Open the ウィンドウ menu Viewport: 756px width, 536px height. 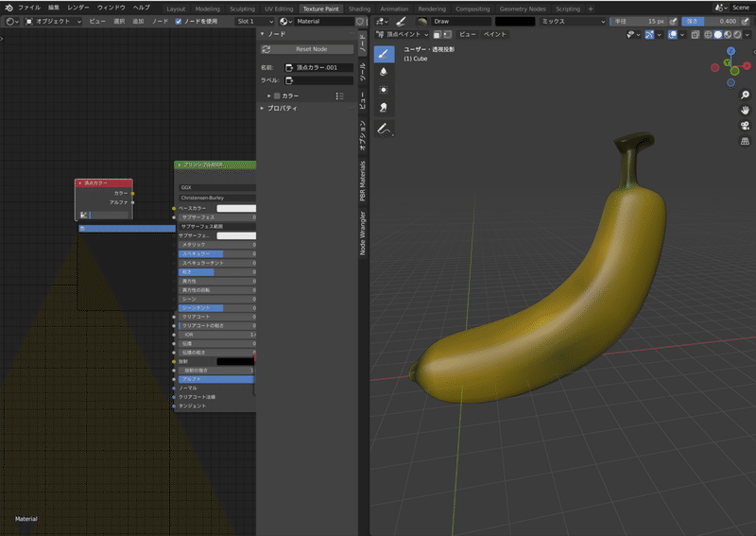coord(112,8)
